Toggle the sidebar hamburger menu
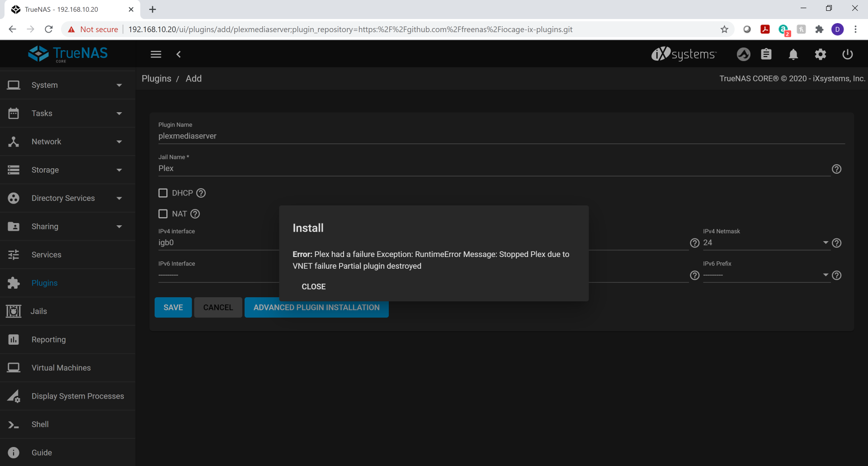Image resolution: width=868 pixels, height=466 pixels. (156, 54)
